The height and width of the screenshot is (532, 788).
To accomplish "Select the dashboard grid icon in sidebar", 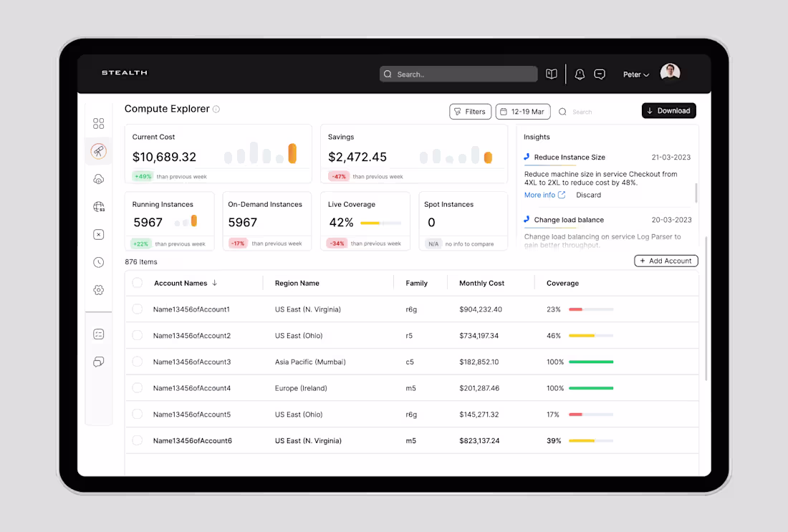I will point(99,123).
